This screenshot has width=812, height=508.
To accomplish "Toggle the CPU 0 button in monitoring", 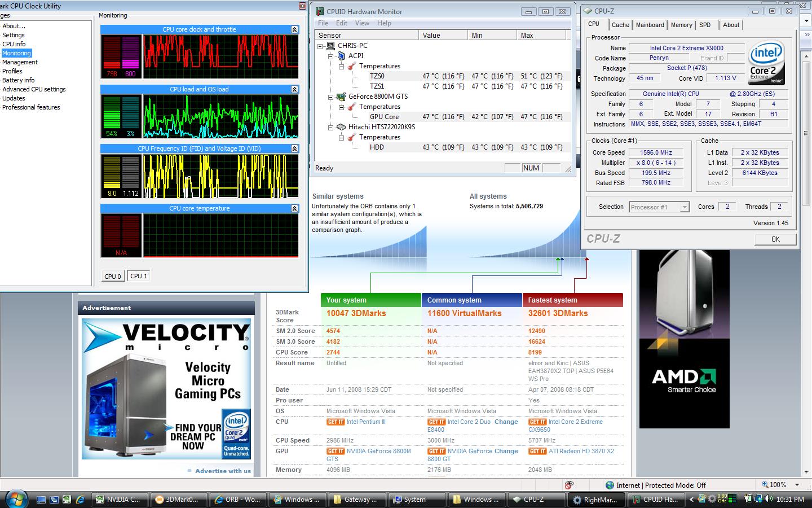I will pos(113,276).
